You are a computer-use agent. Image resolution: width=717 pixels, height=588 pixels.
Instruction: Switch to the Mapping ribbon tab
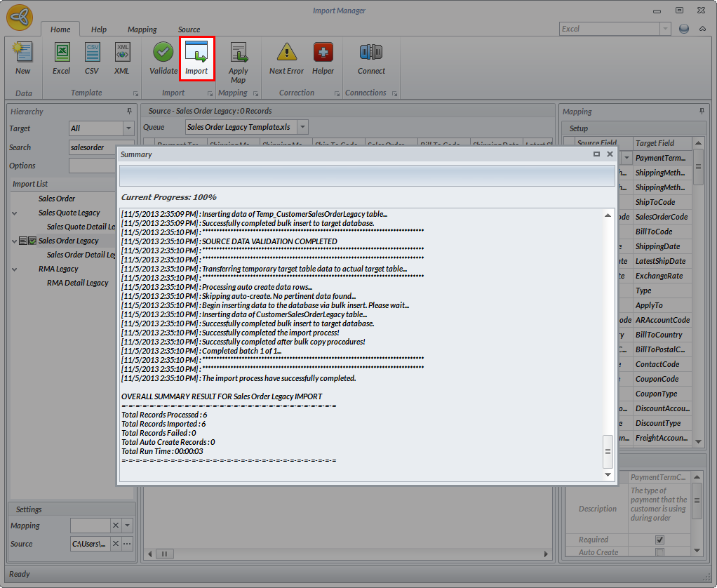(142, 29)
